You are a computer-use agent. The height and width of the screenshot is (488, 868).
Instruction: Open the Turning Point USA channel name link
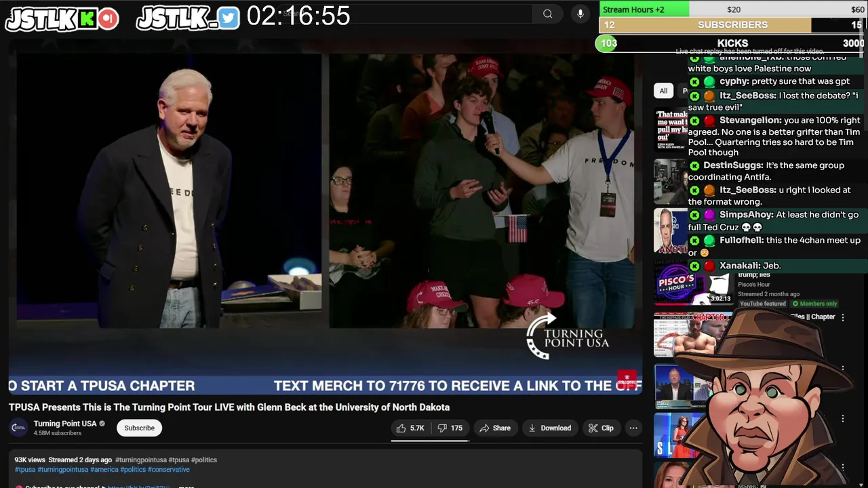(65, 424)
